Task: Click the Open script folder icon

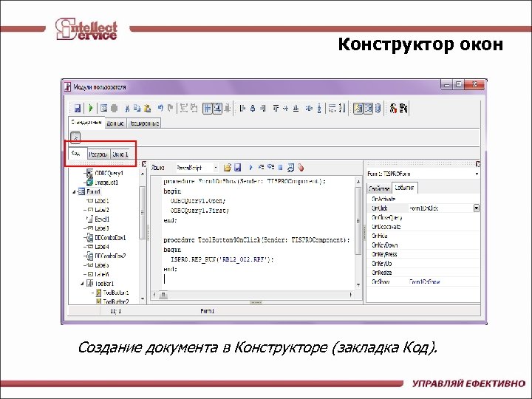Action: [x=228, y=168]
